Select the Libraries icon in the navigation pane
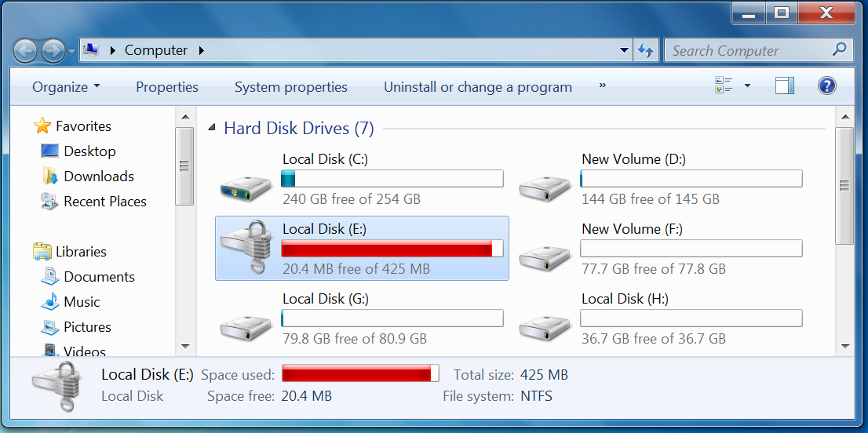The width and height of the screenshot is (868, 433). point(42,252)
